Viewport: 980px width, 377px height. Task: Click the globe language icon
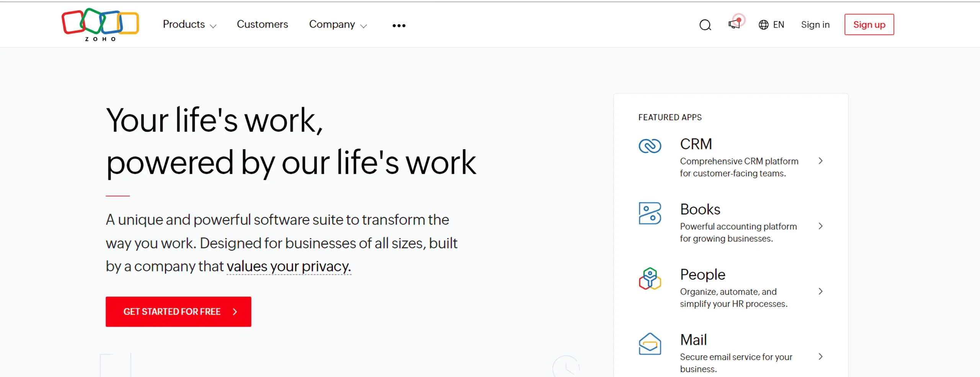pos(763,25)
